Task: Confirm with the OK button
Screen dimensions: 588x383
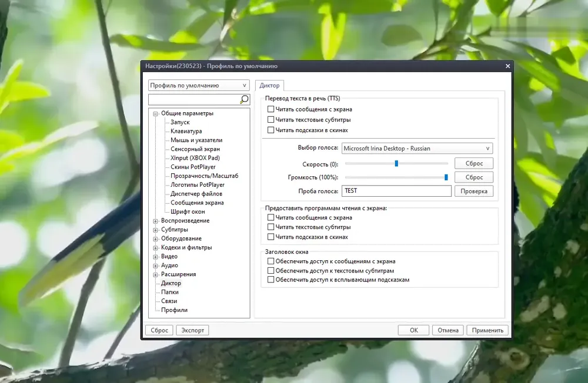Action: (x=413, y=330)
